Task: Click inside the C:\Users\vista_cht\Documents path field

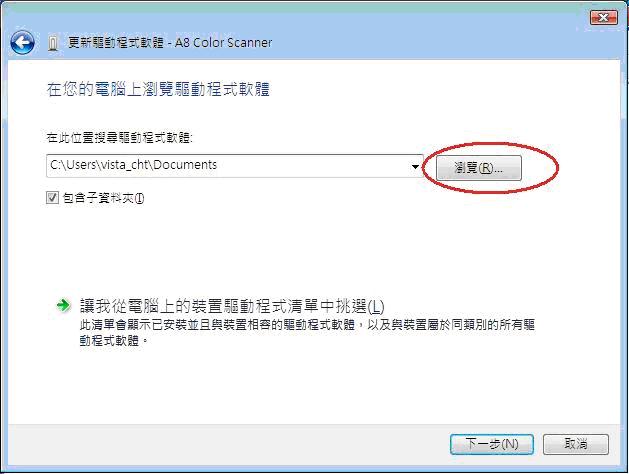Action: [228, 166]
